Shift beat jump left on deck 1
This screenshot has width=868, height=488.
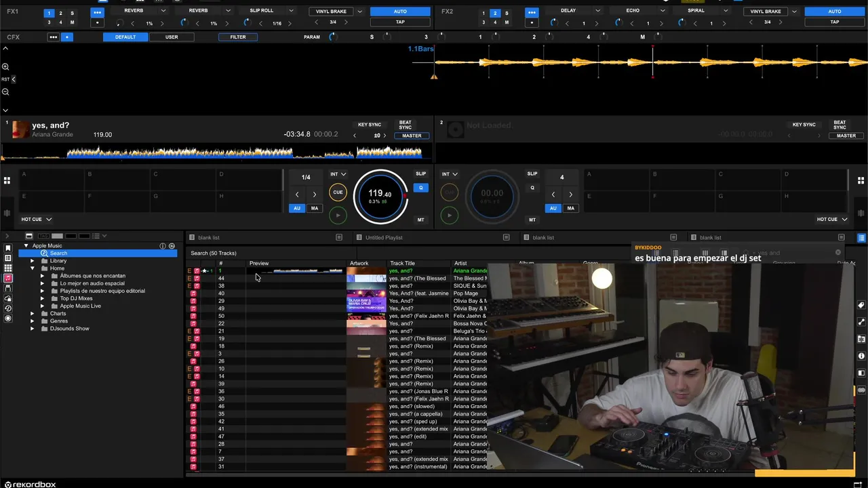pyautogui.click(x=297, y=195)
